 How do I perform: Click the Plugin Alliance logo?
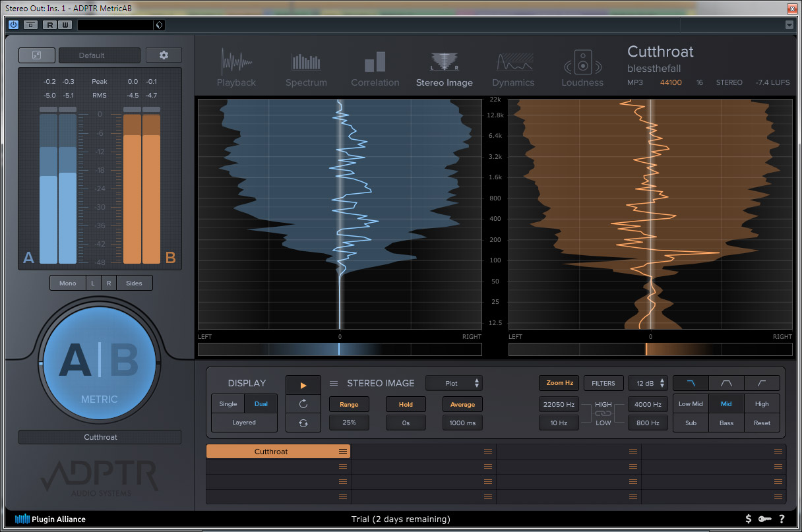[50, 519]
